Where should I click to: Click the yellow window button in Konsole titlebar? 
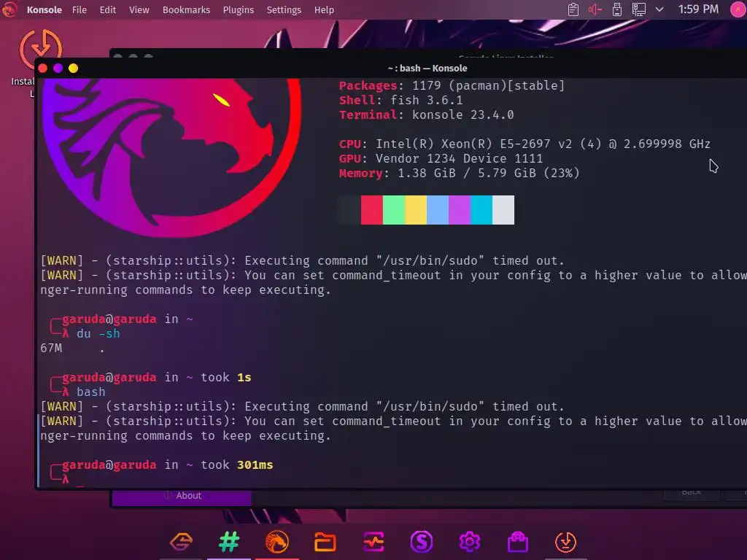point(73,68)
